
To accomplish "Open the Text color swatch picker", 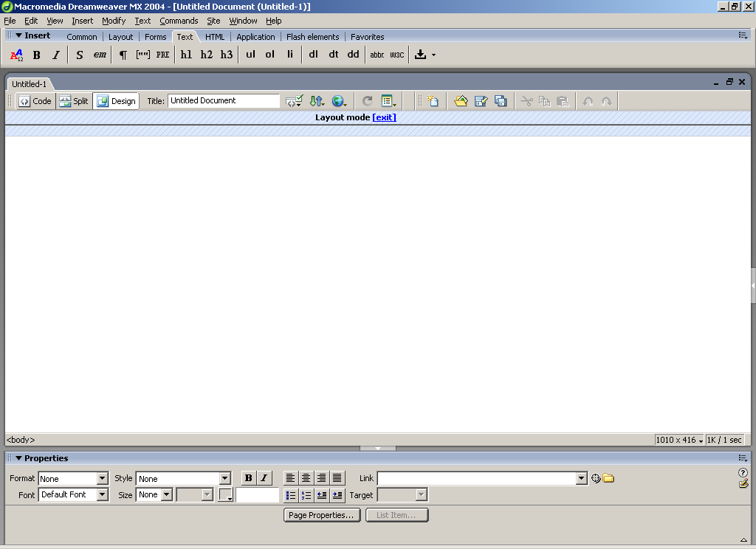I will 226,495.
